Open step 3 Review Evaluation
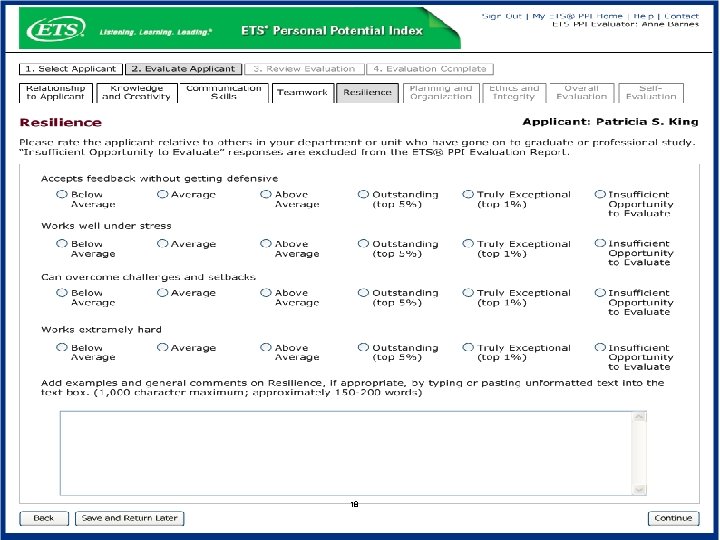This screenshot has width=720, height=540. pos(304,69)
